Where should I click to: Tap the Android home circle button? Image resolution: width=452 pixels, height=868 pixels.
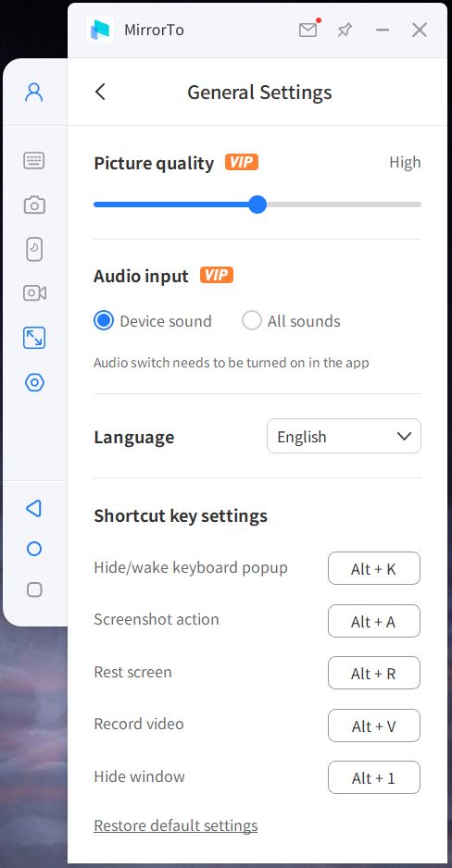pyautogui.click(x=33, y=549)
